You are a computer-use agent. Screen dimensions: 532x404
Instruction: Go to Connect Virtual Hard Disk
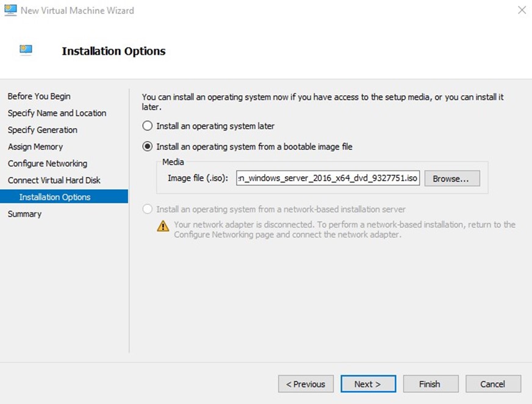tap(54, 180)
